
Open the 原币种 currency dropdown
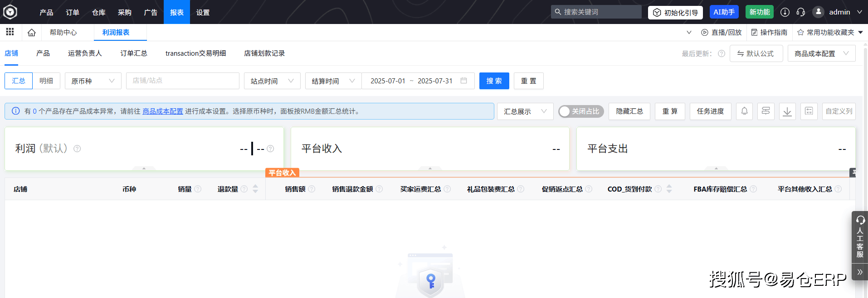(93, 81)
